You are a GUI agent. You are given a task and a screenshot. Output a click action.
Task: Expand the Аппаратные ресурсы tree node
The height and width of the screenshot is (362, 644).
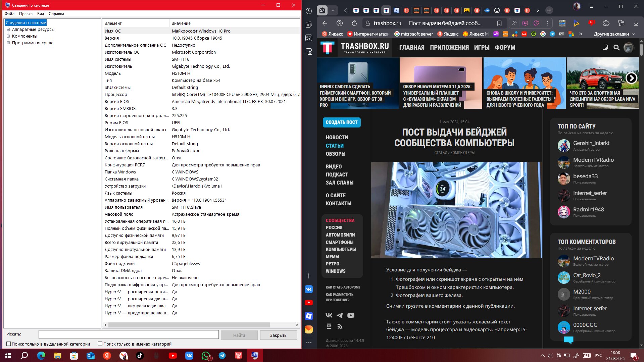click(x=8, y=29)
